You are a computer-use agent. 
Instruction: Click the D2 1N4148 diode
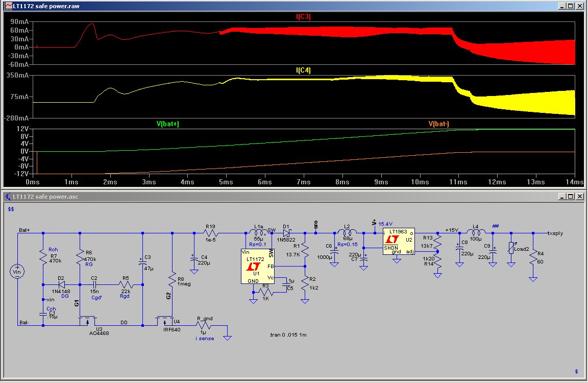pyautogui.click(x=61, y=285)
